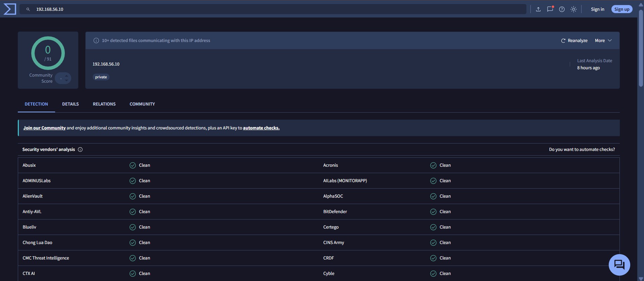
Task: Open the RELATIONS tab
Action: pos(104,104)
